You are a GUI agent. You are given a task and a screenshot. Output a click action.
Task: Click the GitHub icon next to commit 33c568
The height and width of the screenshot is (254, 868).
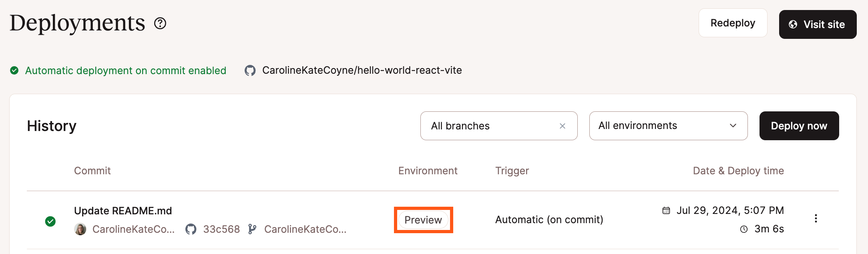(191, 229)
